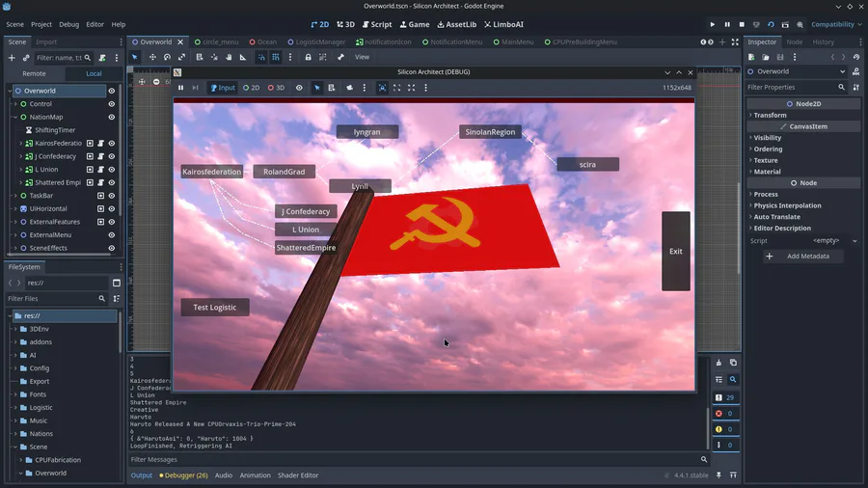
Task: Toggle the output search magnifier icon
Action: click(733, 380)
